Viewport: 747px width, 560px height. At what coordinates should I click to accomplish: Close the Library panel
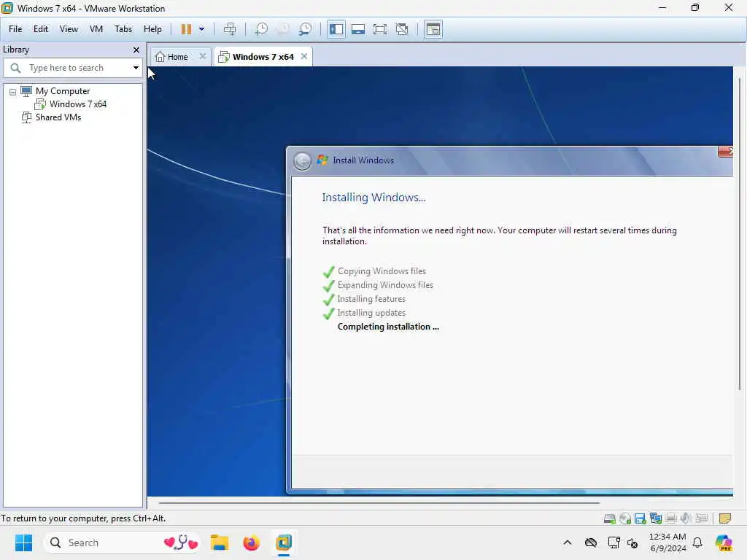(136, 50)
